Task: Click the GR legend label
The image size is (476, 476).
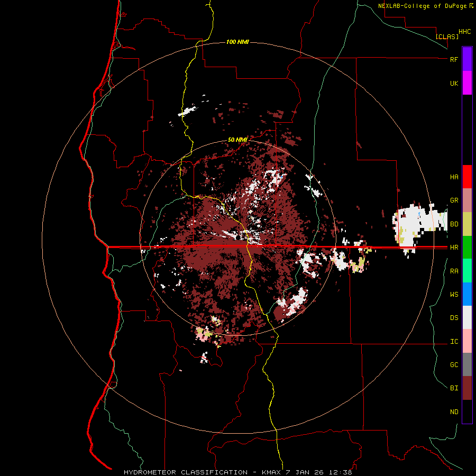Action: pyautogui.click(x=454, y=200)
